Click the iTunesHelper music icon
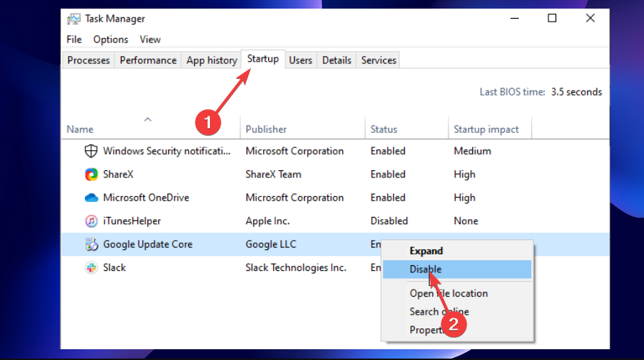This screenshot has height=360, width=644. (91, 221)
